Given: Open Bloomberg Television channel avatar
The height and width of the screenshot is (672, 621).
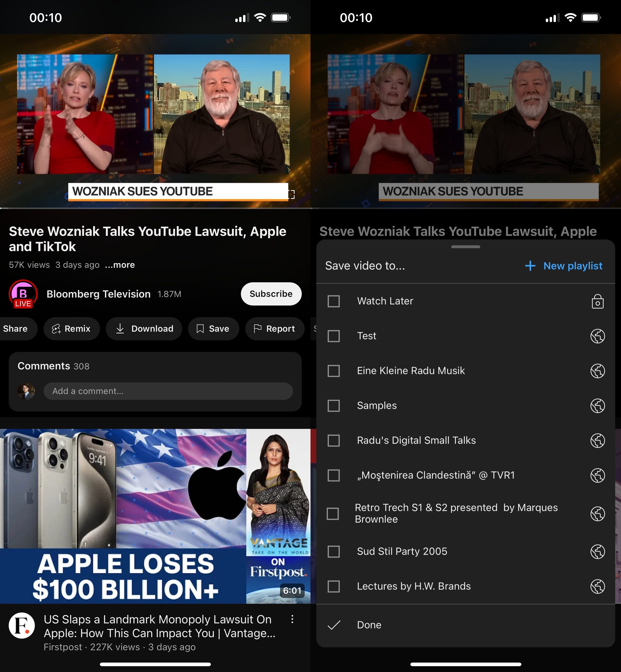Looking at the screenshot, I should tap(23, 294).
